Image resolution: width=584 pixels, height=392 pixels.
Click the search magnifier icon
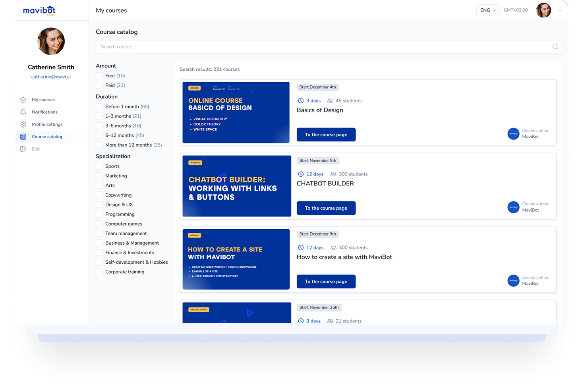555,47
